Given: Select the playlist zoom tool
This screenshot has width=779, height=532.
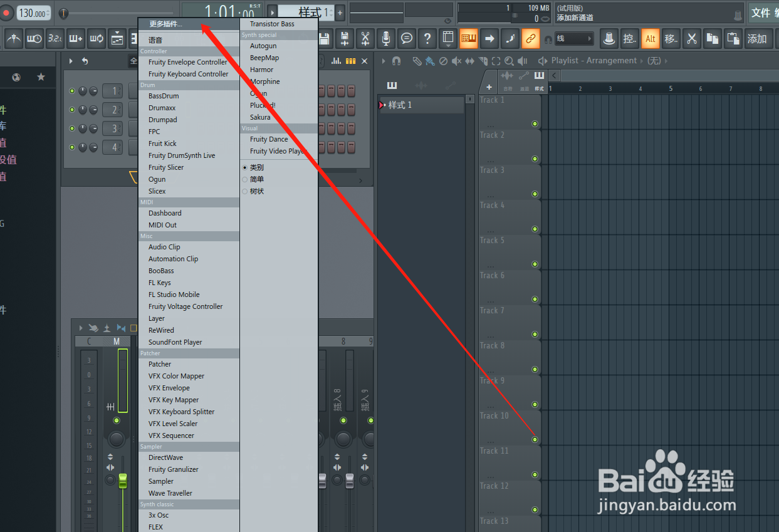Looking at the screenshot, I should click(509, 61).
